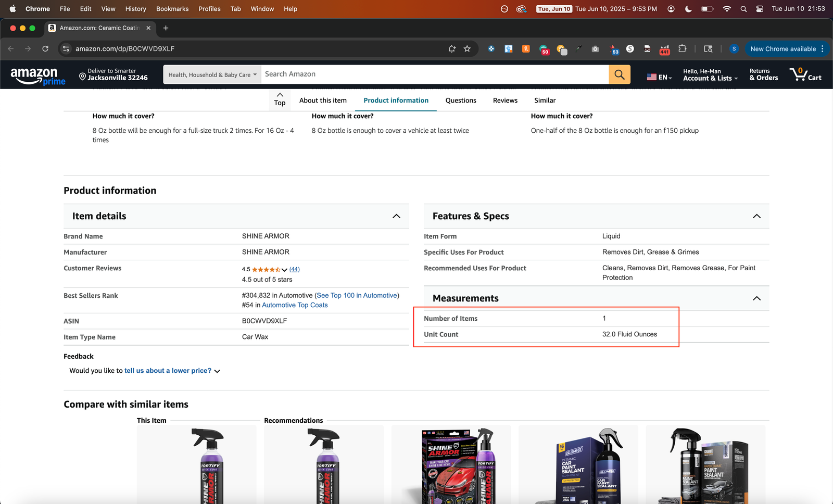Jump to Similar tab
833x504 pixels.
click(x=545, y=100)
